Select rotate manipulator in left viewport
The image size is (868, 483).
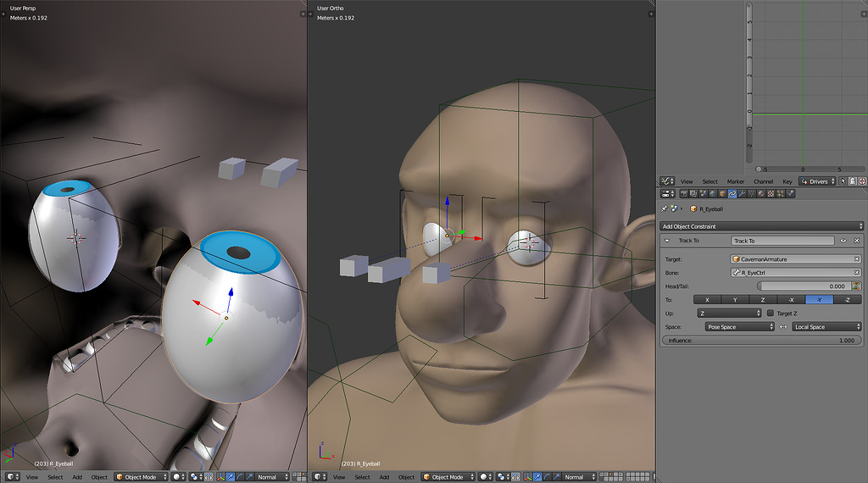tap(239, 477)
